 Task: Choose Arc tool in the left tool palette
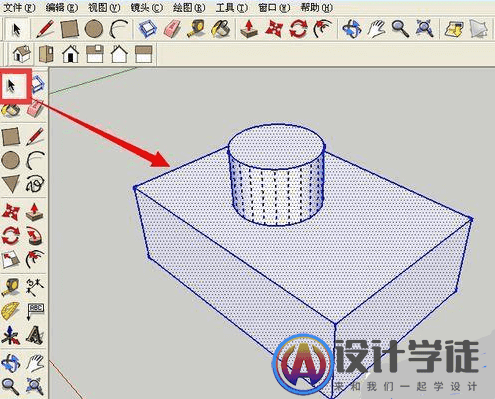(35, 160)
